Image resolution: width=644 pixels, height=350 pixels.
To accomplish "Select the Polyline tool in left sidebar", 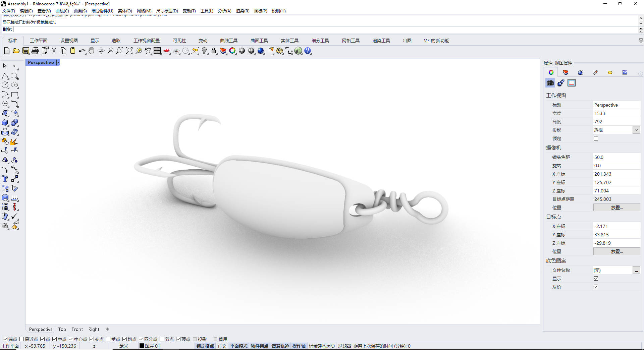I will pos(5,76).
